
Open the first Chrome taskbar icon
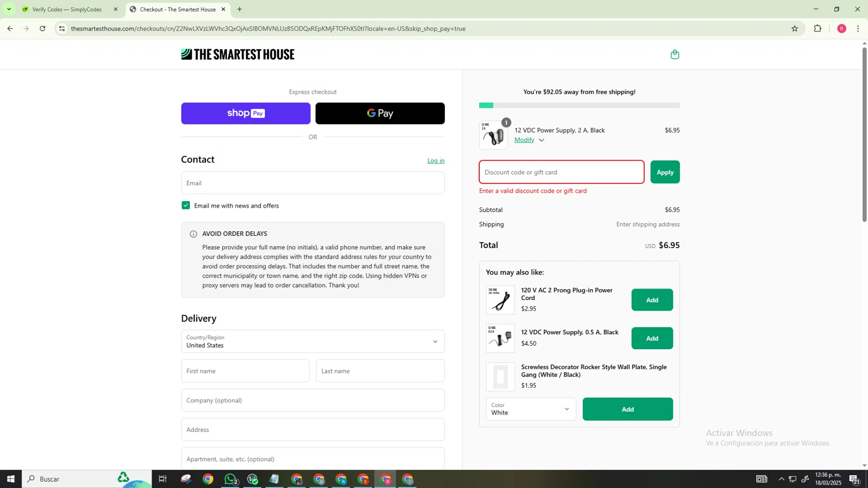click(208, 479)
